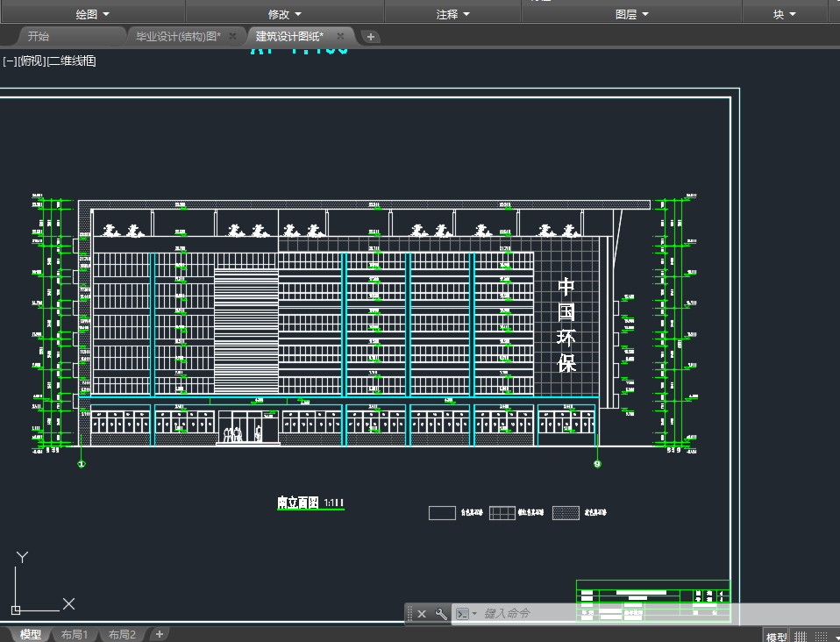Open the viewport controls [-] menu
840x642 pixels.
pos(10,61)
